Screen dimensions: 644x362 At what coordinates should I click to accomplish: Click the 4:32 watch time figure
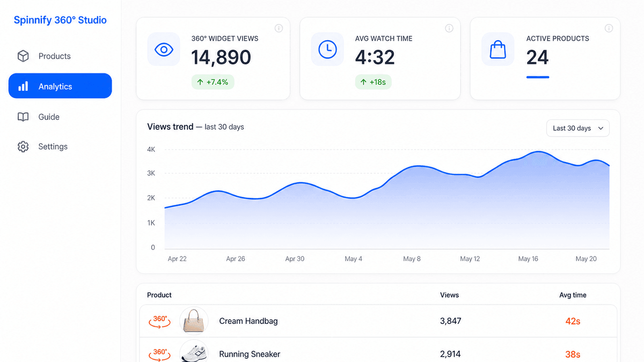tap(375, 57)
